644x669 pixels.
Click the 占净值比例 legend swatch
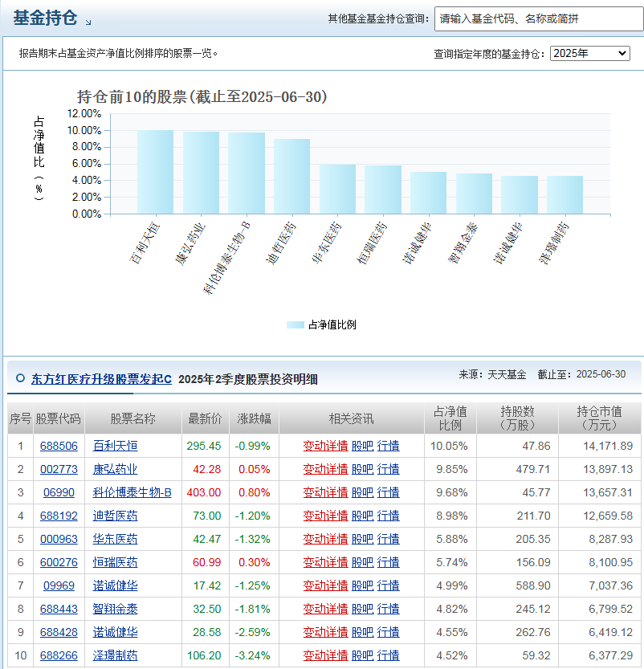tap(296, 324)
